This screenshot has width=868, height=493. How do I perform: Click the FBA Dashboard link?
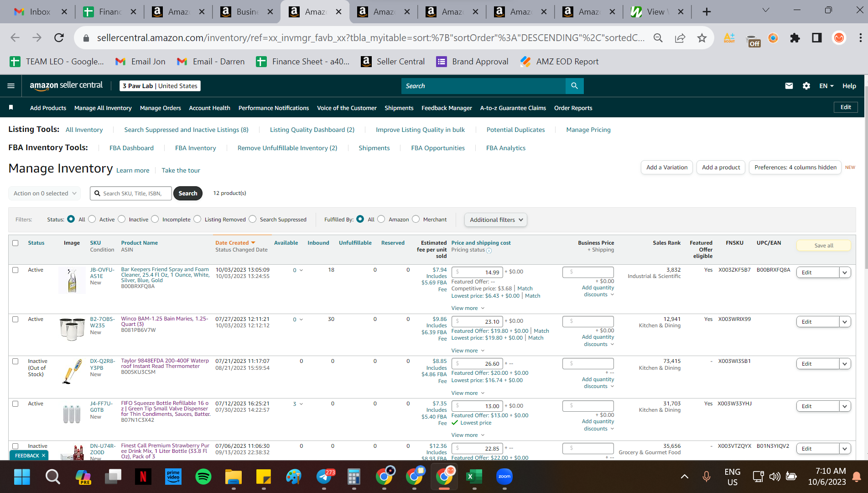pos(131,148)
